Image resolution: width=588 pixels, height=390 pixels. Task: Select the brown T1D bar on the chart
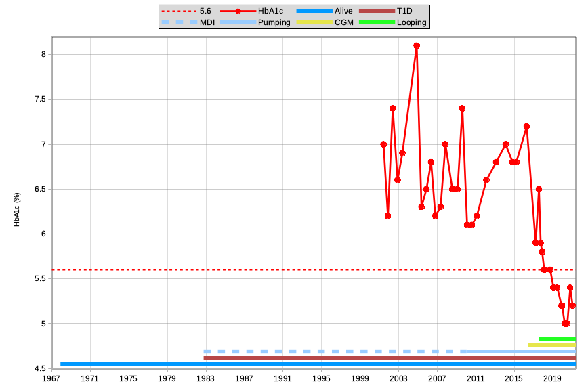tap(390, 358)
